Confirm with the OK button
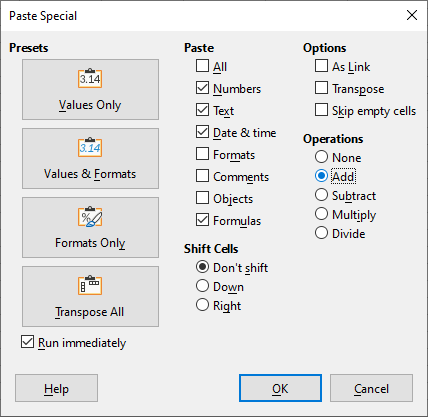This screenshot has height=417, width=428. [280, 388]
